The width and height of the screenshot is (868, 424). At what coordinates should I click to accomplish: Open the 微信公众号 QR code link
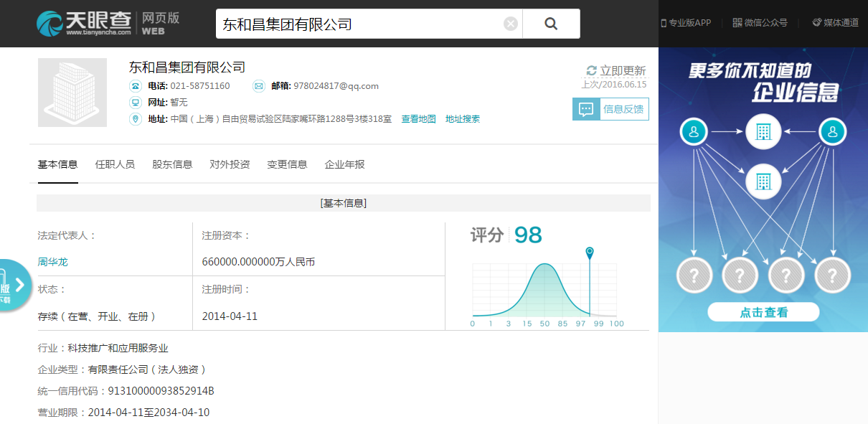(x=760, y=23)
